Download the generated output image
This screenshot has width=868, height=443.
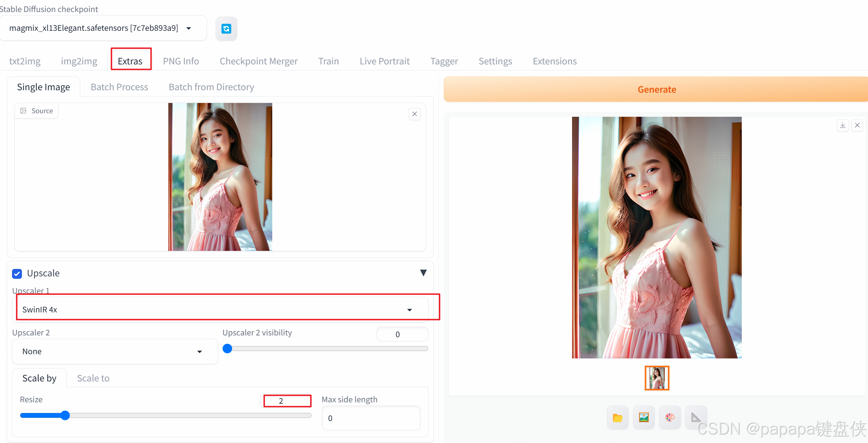click(x=843, y=125)
